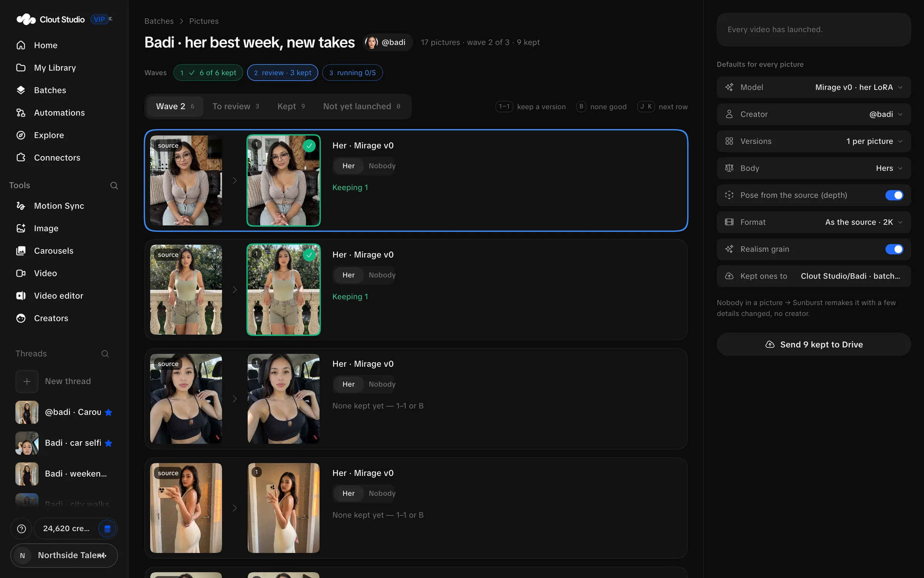924x578 pixels.
Task: Open Automations section
Action: click(64, 113)
